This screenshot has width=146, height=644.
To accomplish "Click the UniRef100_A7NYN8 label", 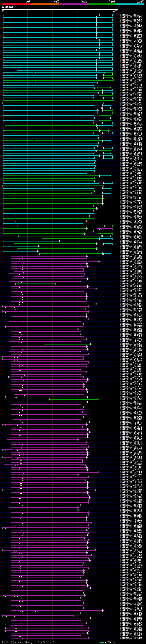I will point(131,72).
